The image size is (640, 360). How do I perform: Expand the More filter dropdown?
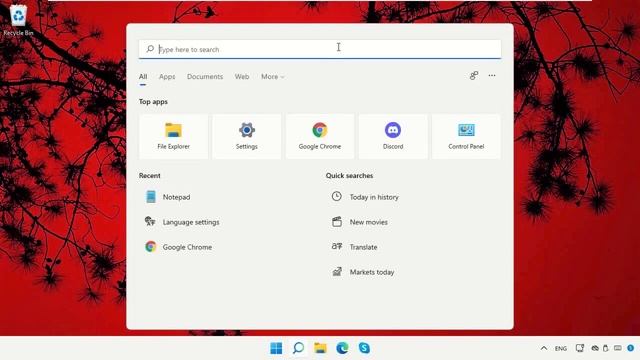[273, 77]
